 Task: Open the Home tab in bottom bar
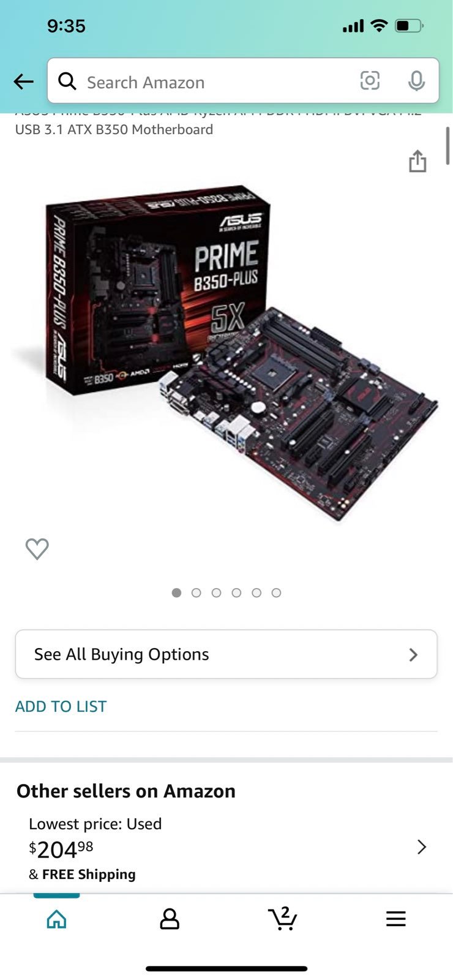[56, 919]
